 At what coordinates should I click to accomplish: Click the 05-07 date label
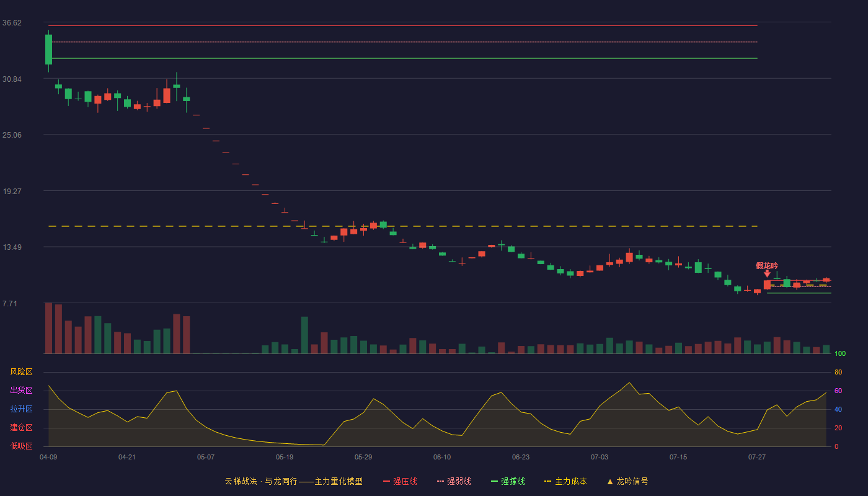(x=206, y=457)
